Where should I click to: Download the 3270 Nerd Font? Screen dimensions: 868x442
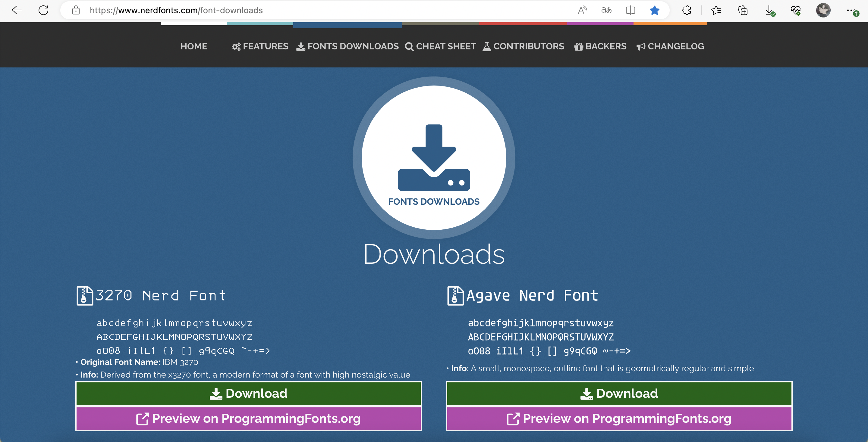click(x=248, y=393)
